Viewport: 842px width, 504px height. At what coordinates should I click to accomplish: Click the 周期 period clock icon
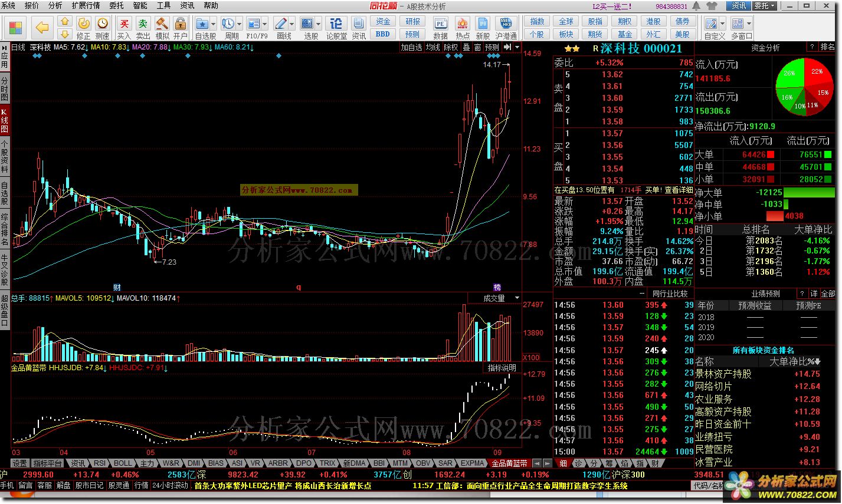tap(227, 24)
